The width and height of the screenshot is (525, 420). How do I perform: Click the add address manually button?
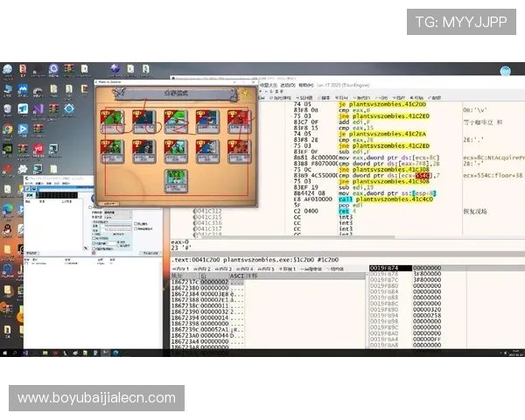[x=149, y=251]
